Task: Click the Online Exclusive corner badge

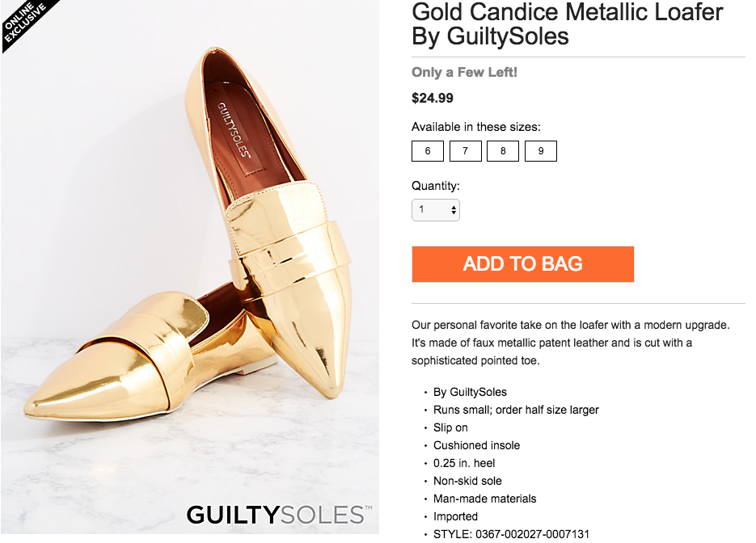Action: pyautogui.click(x=26, y=22)
